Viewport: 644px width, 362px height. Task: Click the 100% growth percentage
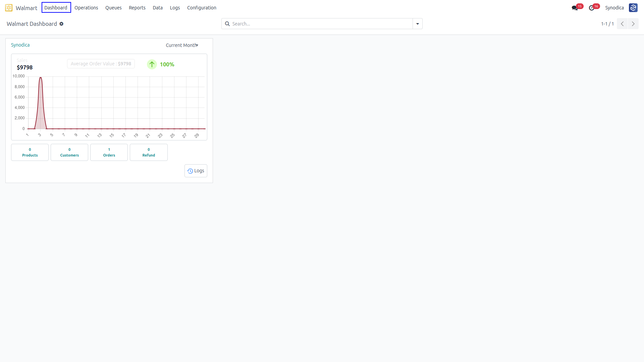pyautogui.click(x=167, y=64)
